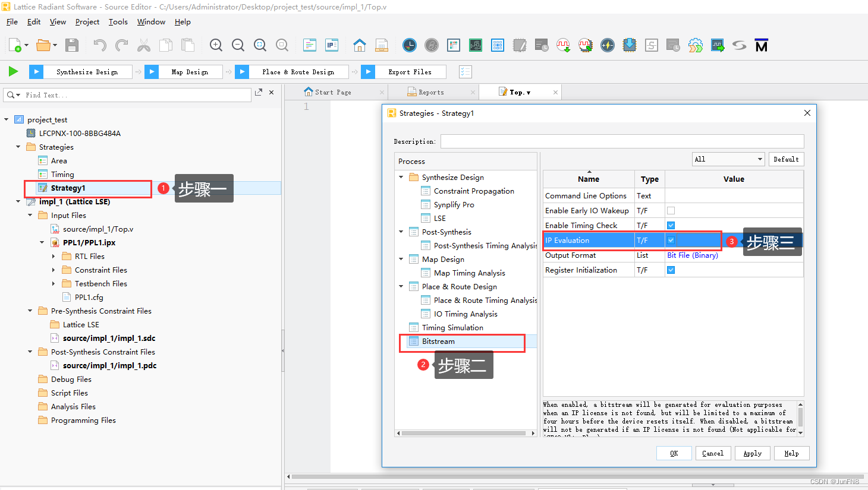Click the Save disk icon
868x490 pixels.
pyautogui.click(x=72, y=45)
